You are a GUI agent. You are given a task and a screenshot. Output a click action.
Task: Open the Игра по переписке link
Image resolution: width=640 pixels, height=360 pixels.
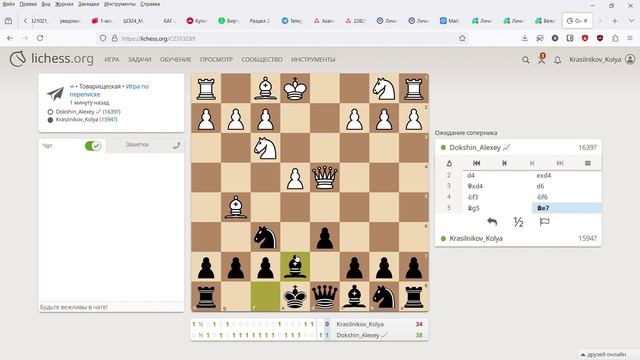109,90
